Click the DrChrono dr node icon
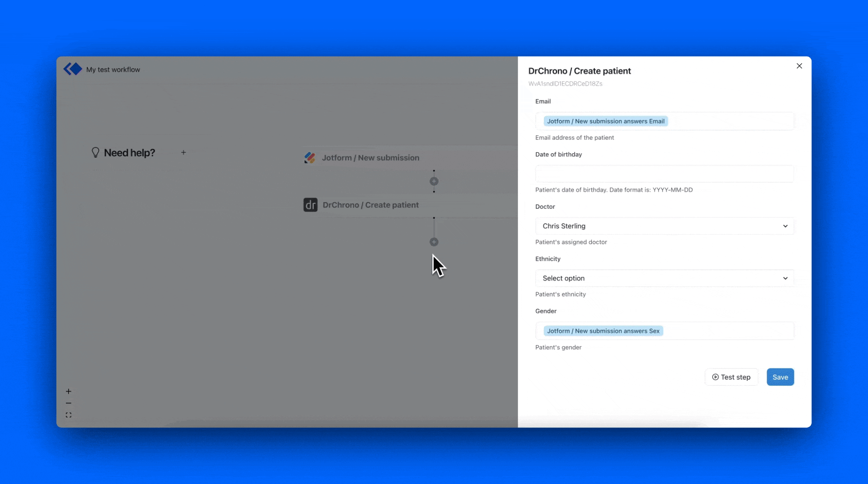 tap(310, 205)
